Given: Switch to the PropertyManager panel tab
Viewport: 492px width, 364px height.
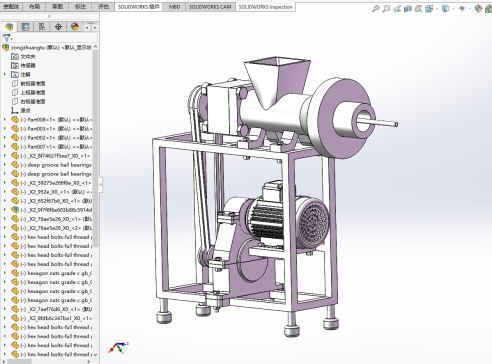Looking at the screenshot, I should 25,27.
